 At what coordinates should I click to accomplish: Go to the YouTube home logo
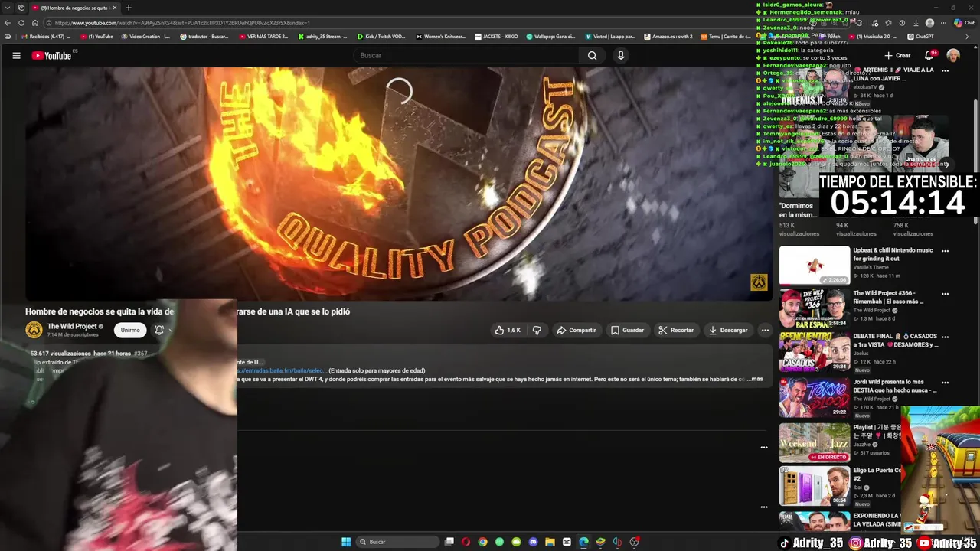51,55
